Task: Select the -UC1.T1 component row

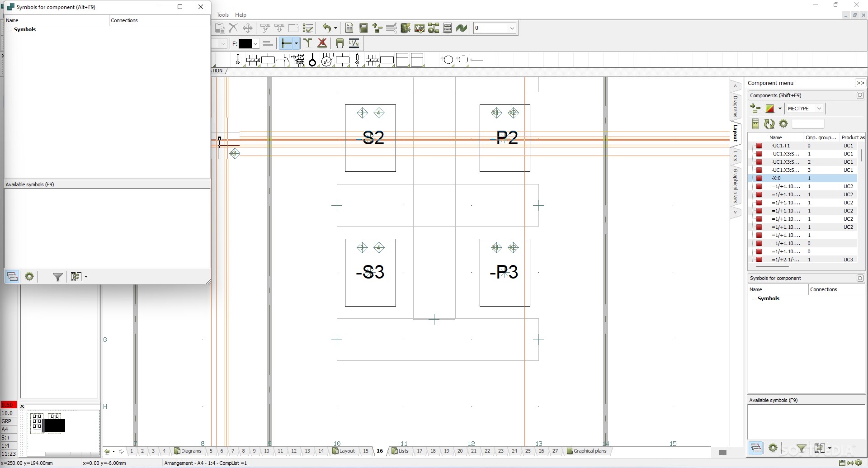Action: pyautogui.click(x=803, y=146)
